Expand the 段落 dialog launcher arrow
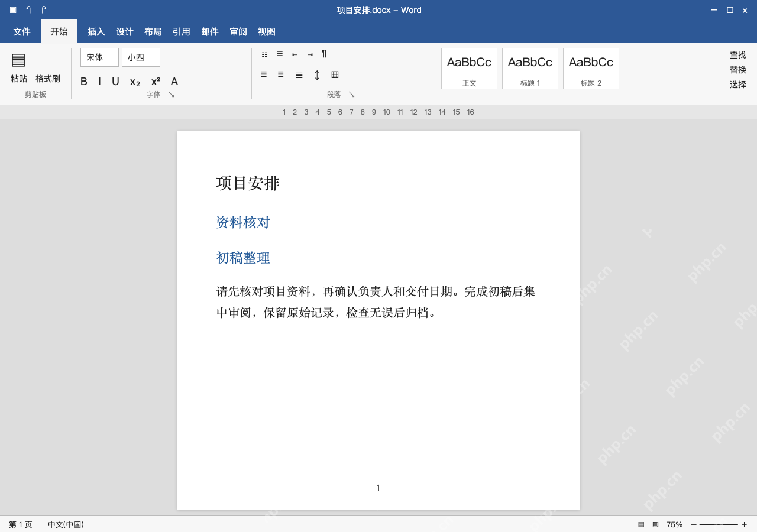The height and width of the screenshot is (532, 757). click(x=351, y=94)
